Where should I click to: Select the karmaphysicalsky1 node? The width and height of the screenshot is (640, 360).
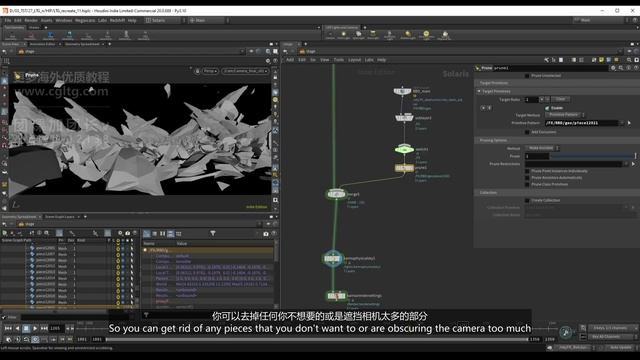(332, 258)
